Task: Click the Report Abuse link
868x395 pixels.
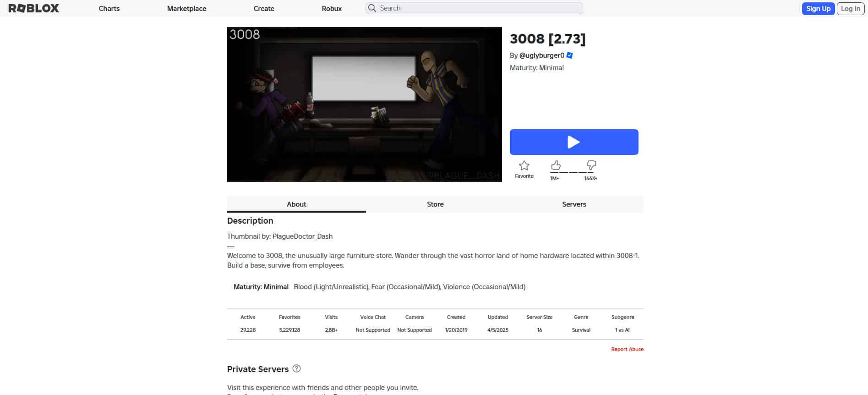Action: point(627,349)
